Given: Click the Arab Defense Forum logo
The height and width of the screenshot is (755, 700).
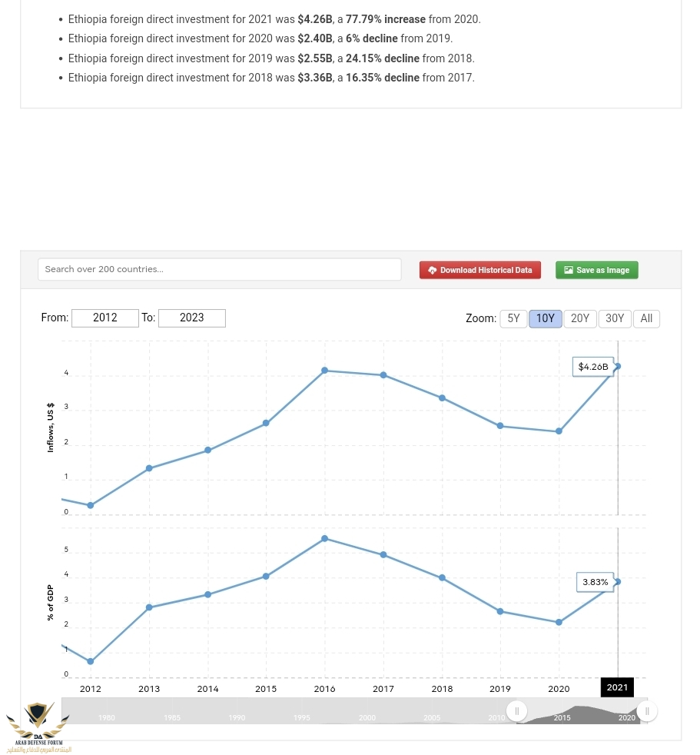Looking at the screenshot, I should coord(38,727).
